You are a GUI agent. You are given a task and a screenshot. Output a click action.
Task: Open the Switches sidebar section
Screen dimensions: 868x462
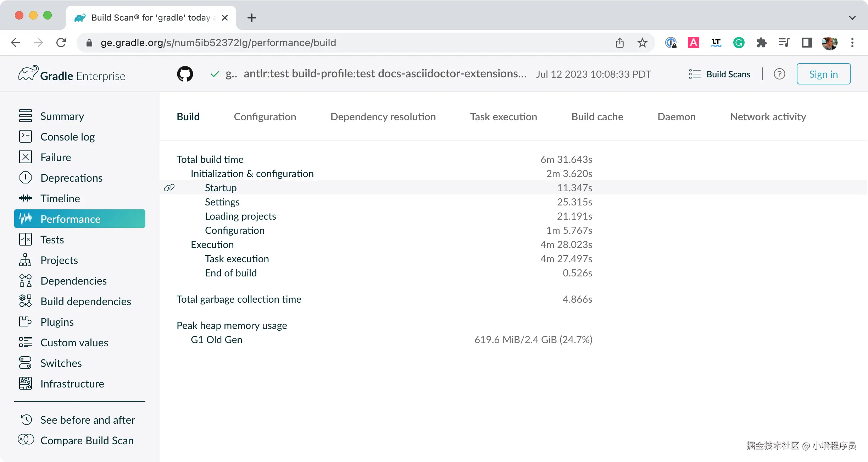coord(61,363)
